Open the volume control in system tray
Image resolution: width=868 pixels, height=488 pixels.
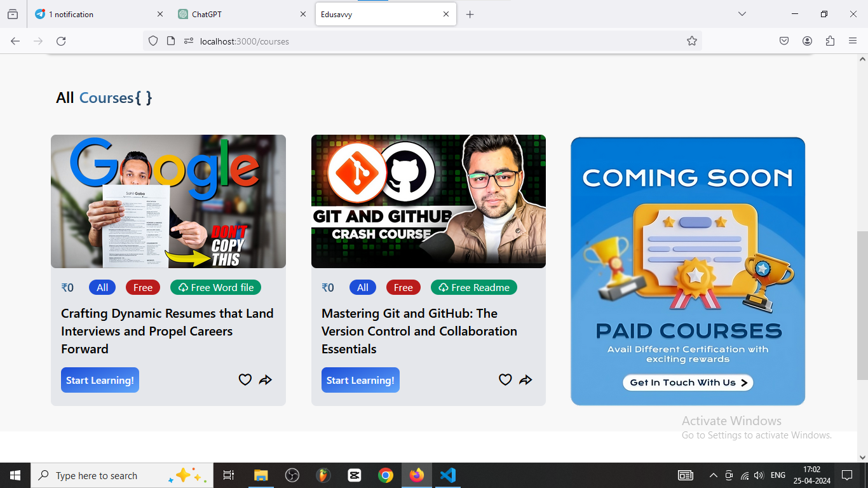pos(759,475)
